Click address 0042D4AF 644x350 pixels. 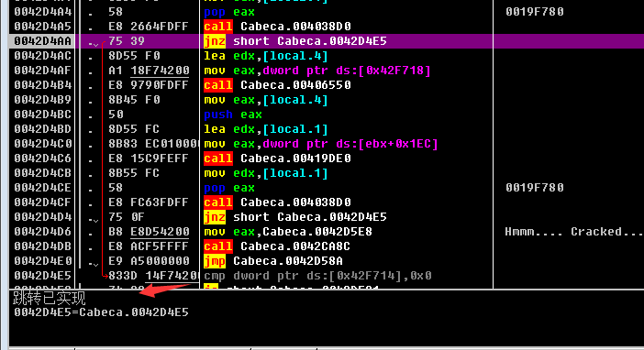click(43, 71)
